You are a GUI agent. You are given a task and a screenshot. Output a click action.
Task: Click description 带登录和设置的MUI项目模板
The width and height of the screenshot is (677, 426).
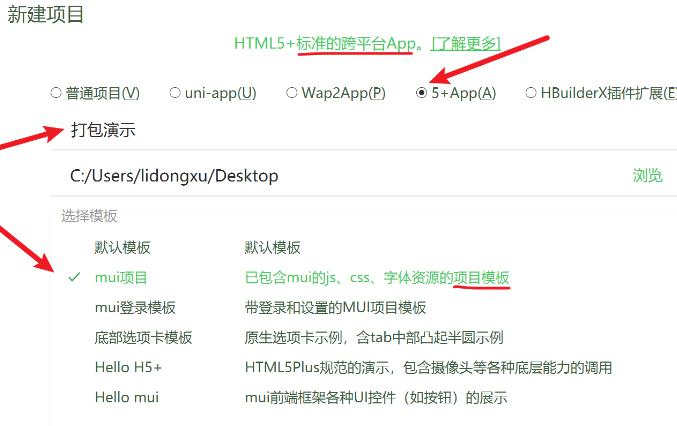point(335,307)
